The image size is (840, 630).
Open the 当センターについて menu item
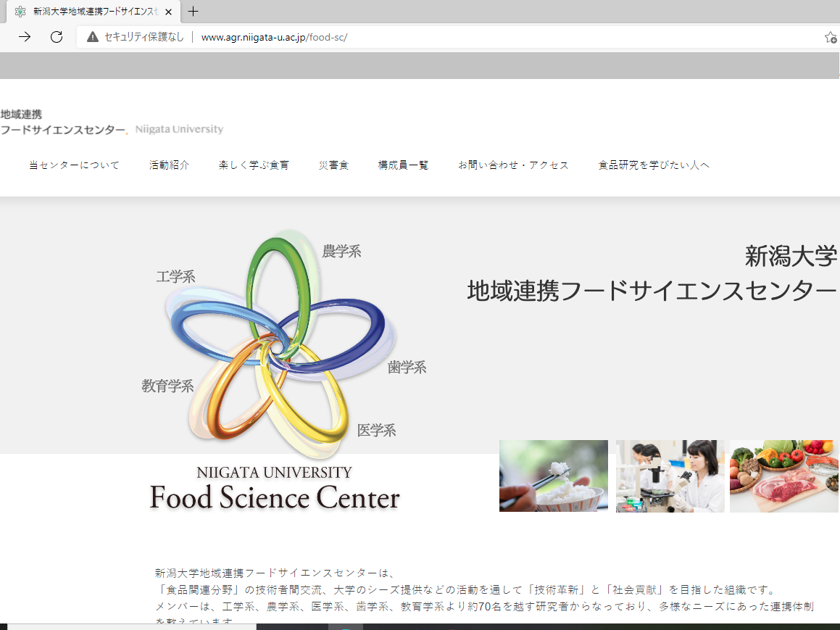pos(74,165)
